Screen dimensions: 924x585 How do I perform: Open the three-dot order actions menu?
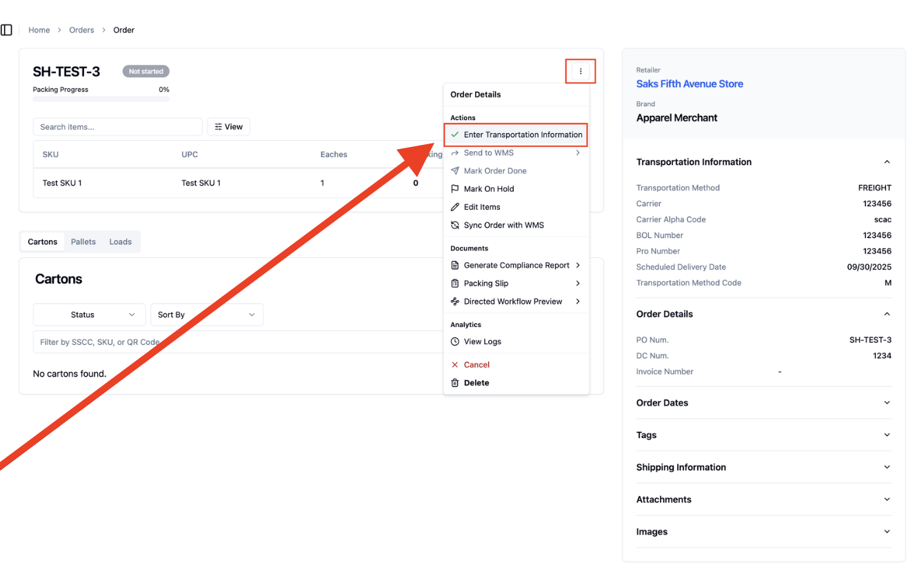(581, 72)
